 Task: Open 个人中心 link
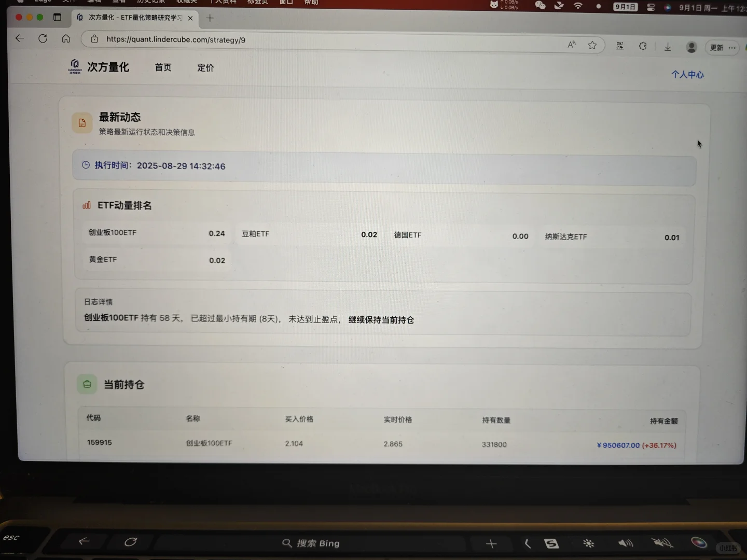coord(687,74)
